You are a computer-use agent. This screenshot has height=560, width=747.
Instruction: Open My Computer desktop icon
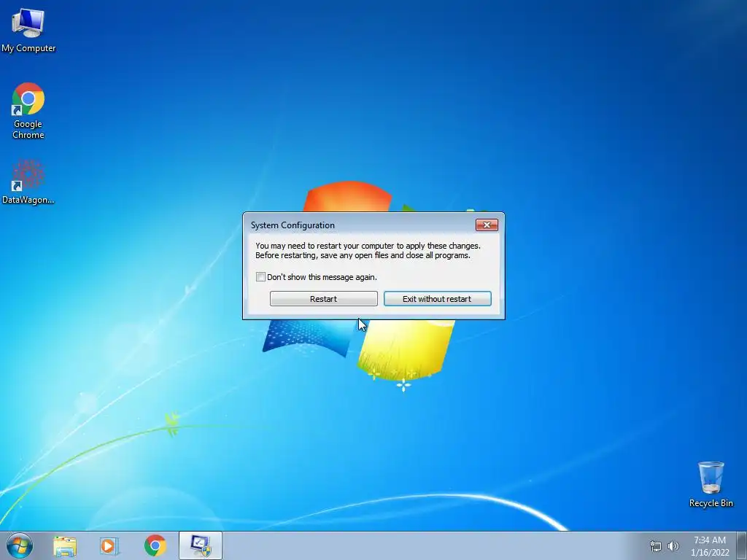click(28, 30)
